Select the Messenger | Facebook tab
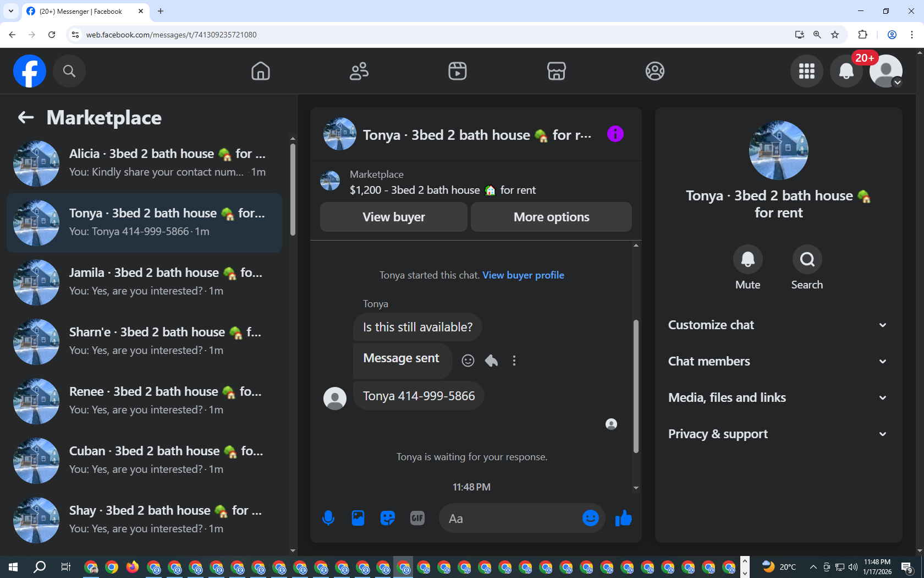Screen dimensions: 924x578 [86, 11]
